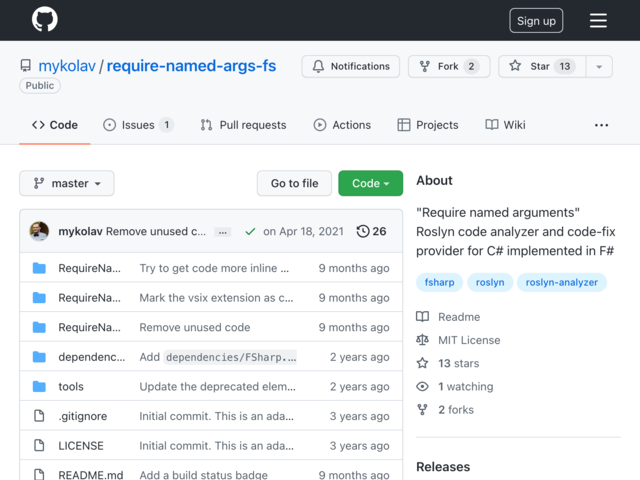Open RequireNa... folder with 'Mark the vsix' commit

[x=89, y=298]
